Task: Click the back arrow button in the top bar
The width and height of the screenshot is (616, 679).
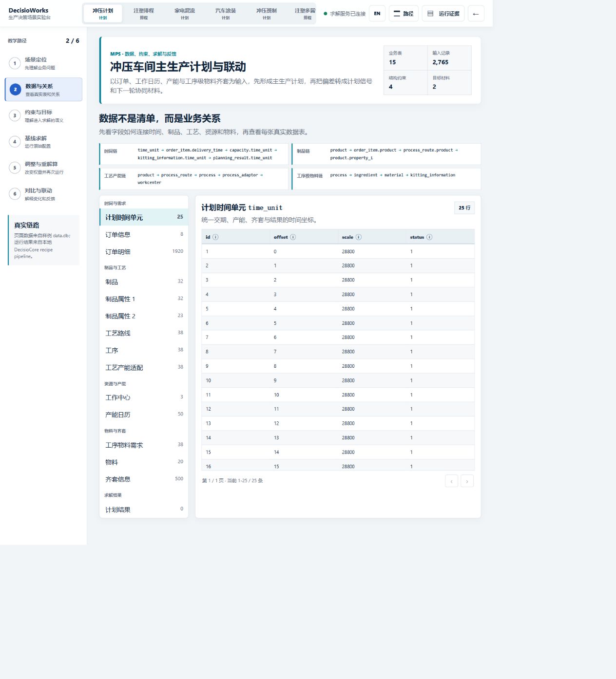Action: pyautogui.click(x=476, y=14)
